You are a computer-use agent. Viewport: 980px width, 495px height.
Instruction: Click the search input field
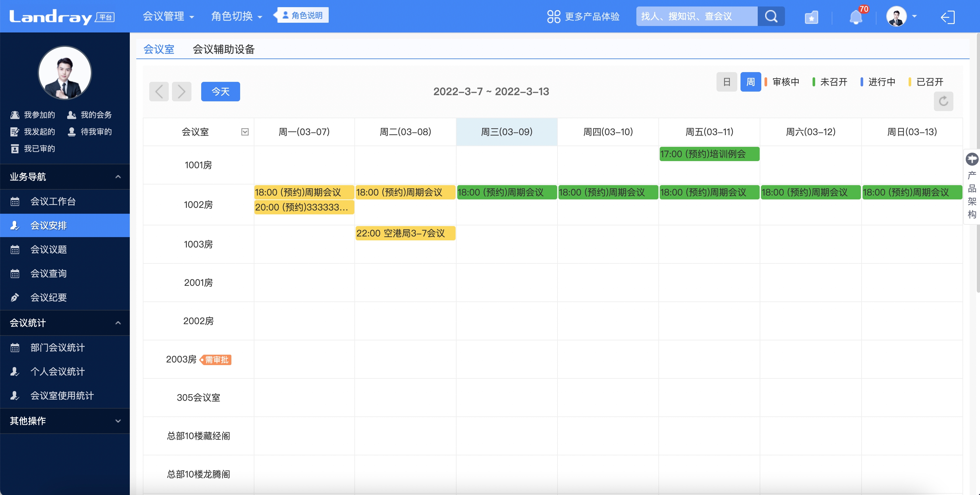coord(697,16)
